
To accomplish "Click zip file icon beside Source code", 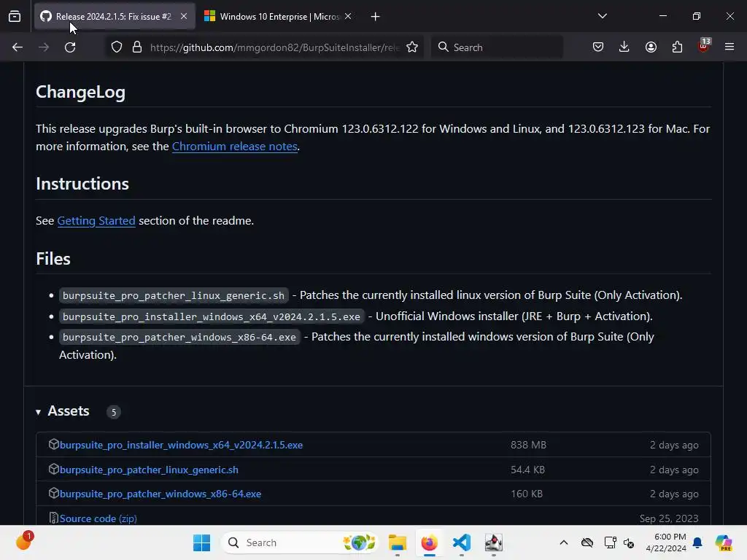I will (x=53, y=518).
